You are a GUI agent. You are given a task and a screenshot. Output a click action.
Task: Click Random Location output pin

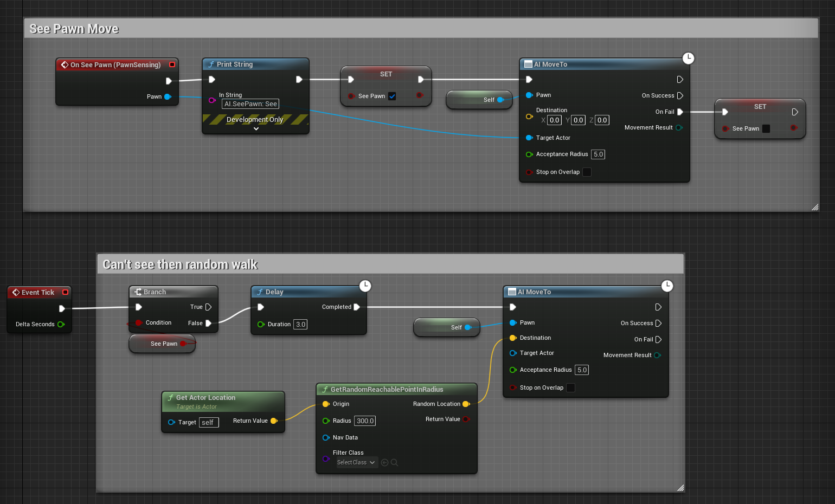(466, 404)
